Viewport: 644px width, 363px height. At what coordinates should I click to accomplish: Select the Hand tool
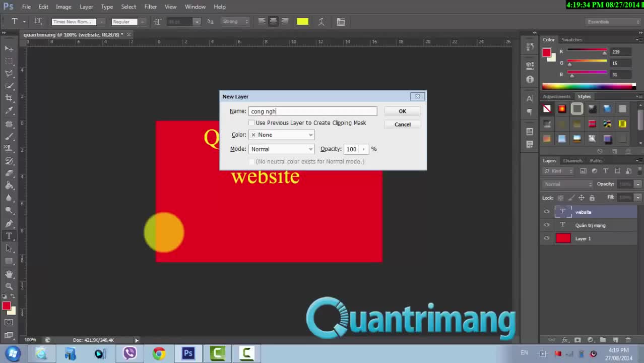9,274
